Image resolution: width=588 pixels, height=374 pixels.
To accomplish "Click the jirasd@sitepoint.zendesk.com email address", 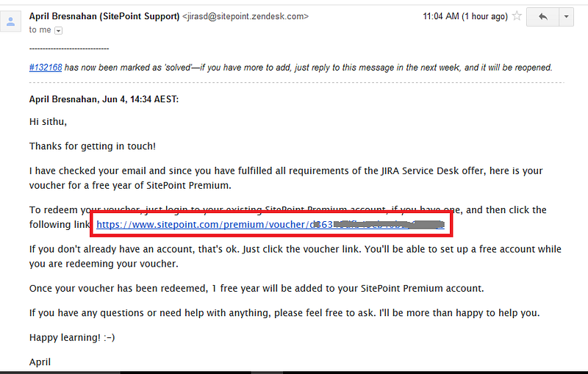I will [245, 16].
